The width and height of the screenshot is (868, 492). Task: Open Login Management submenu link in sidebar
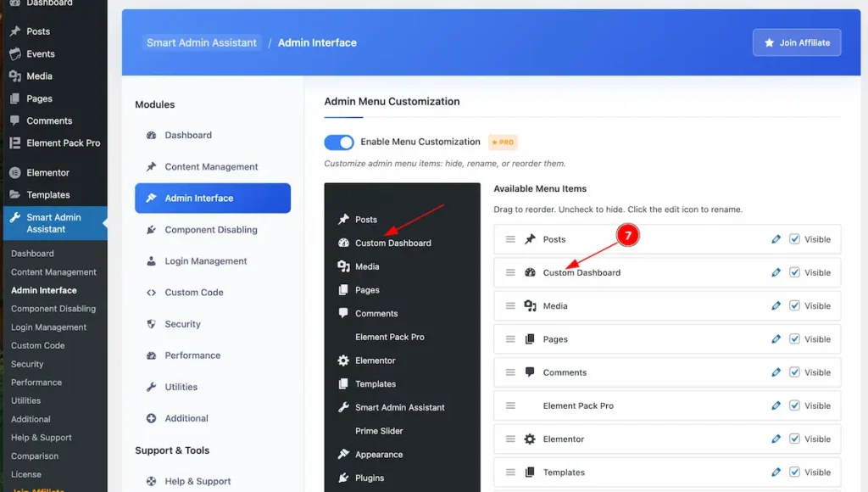(x=48, y=327)
